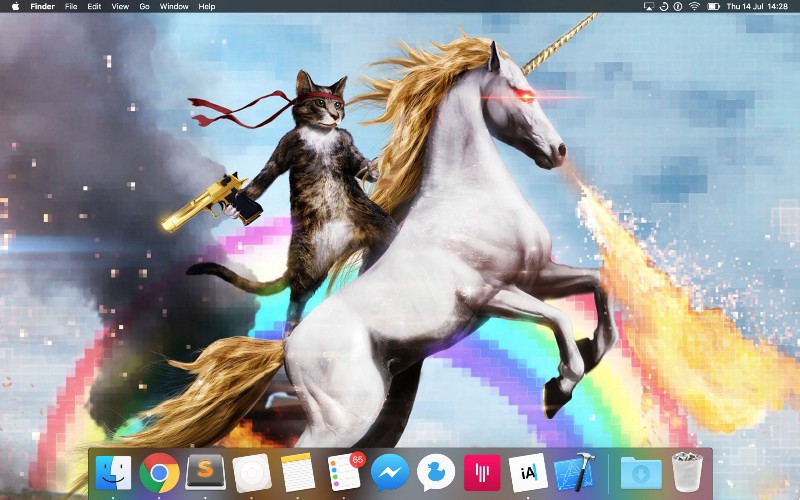Click the battery status icon
The height and width of the screenshot is (500, 800).
click(713, 6)
